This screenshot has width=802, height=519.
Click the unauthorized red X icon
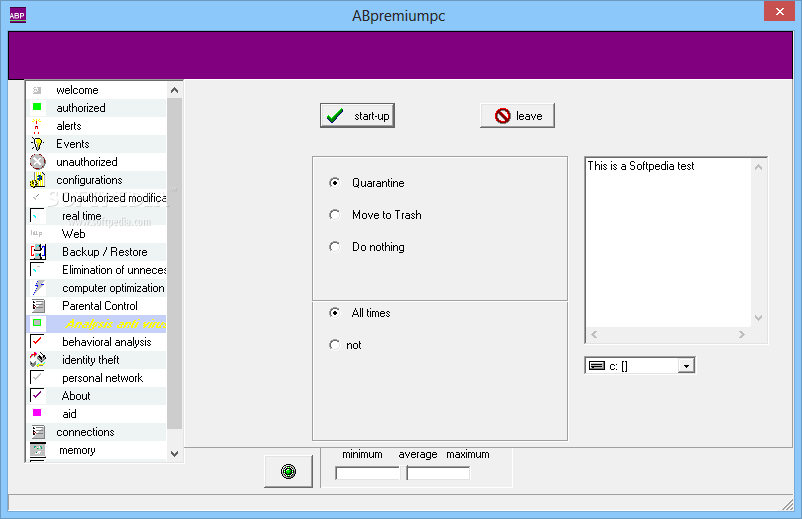tap(37, 162)
